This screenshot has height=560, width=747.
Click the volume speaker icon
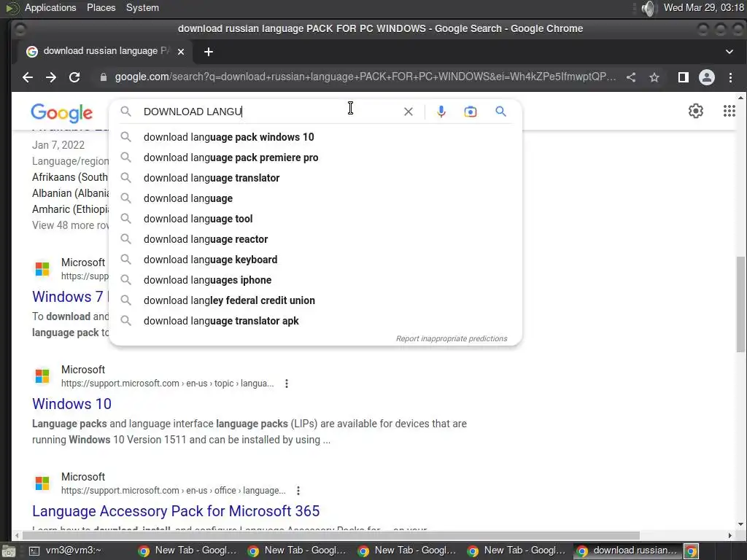pos(649,8)
